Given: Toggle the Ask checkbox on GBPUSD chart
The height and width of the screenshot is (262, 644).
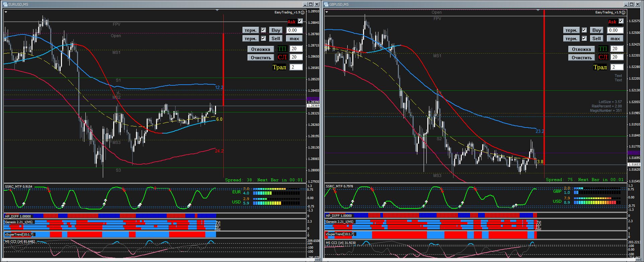Looking at the screenshot, I should pos(621,21).
